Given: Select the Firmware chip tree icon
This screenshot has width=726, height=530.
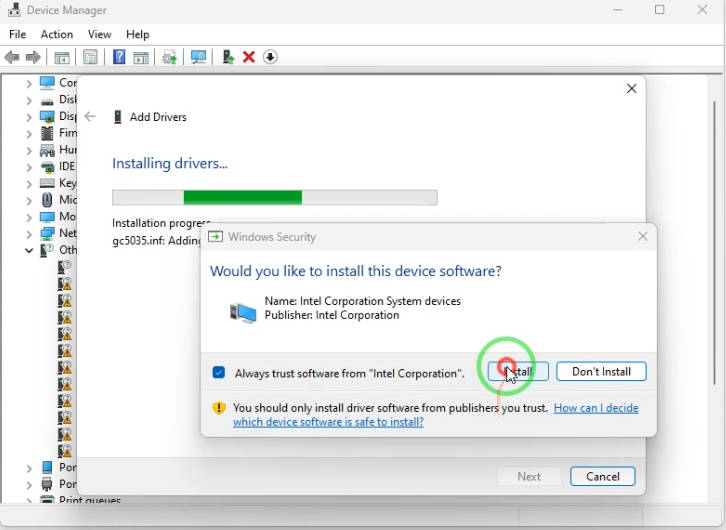Looking at the screenshot, I should 47,133.
